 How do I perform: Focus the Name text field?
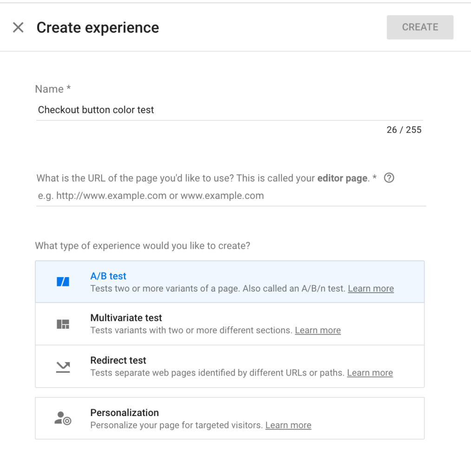[x=229, y=110]
